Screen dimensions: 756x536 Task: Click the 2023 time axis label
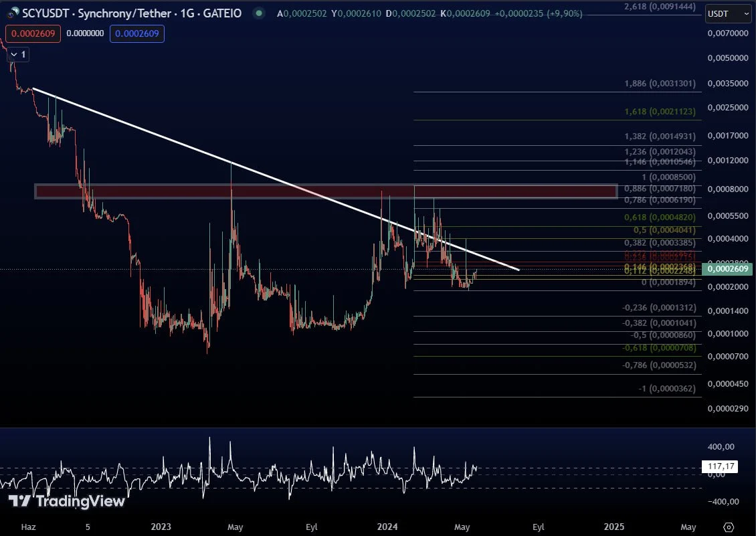coord(161,527)
